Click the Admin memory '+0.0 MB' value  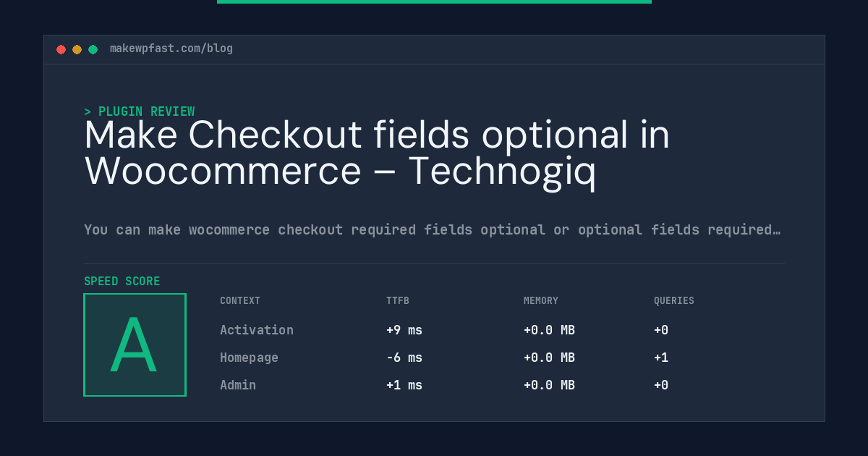click(x=549, y=385)
